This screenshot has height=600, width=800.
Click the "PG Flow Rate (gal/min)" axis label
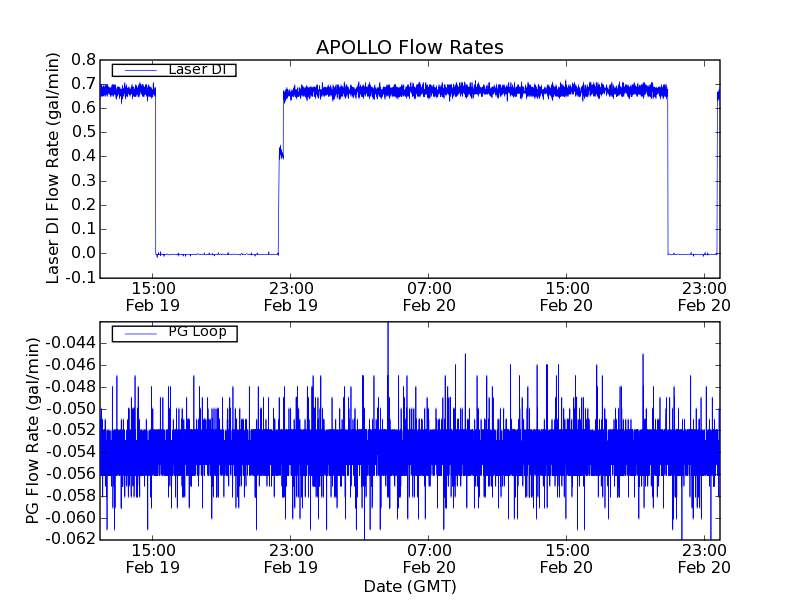pos(32,431)
